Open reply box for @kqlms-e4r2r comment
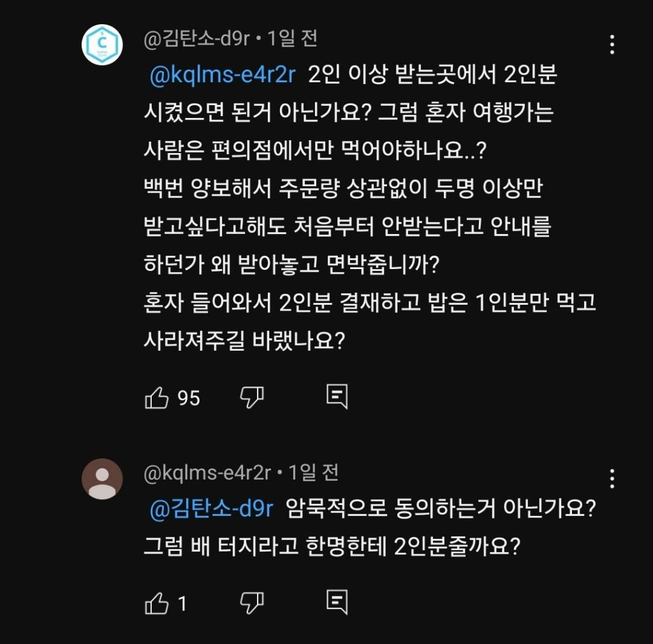Image resolution: width=653 pixels, height=644 pixels. (x=337, y=601)
